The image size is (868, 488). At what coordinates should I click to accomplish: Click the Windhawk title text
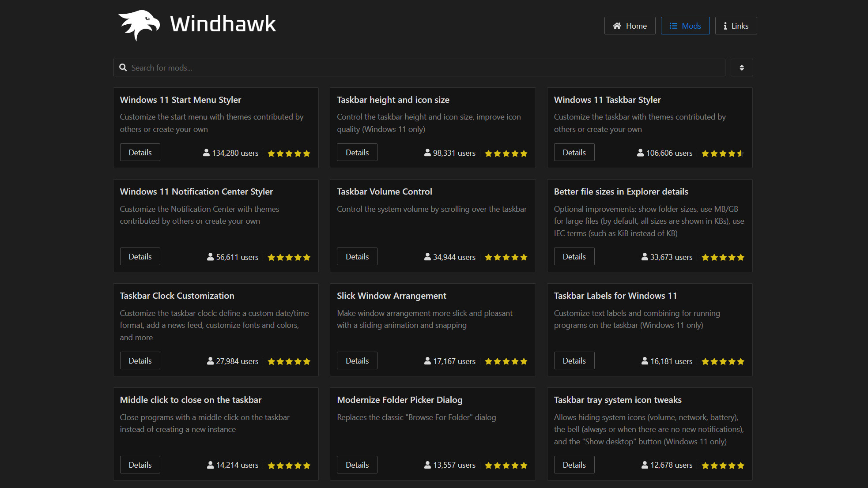pyautogui.click(x=223, y=24)
